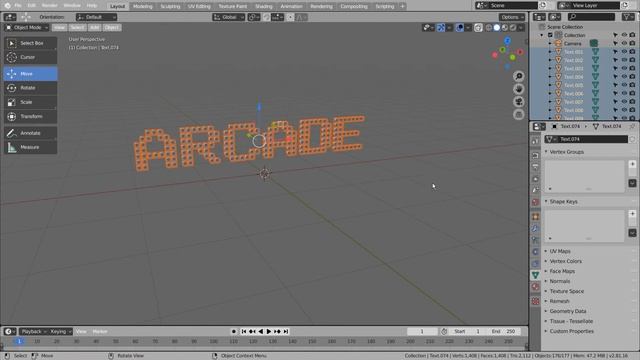Toggle show overlays button
640x360 pixels.
click(460, 28)
